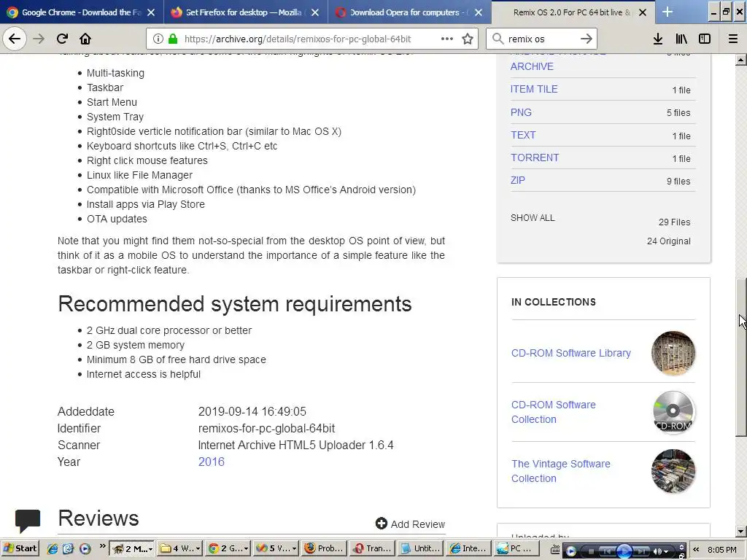Open the Firefox hamburger menu
Screen dimensions: 747x560
click(x=733, y=39)
